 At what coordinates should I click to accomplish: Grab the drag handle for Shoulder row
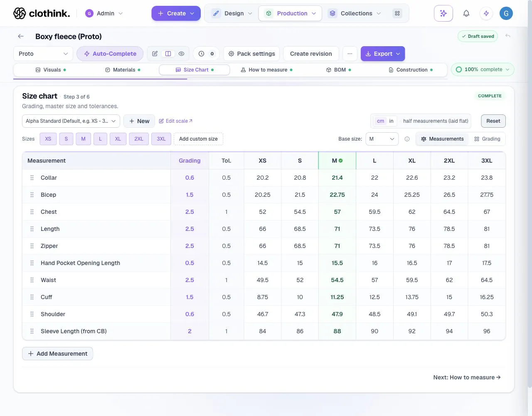point(32,314)
